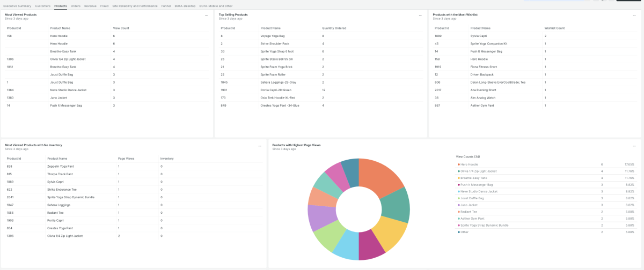Toggle the Neve Studio Dance Jacket legend entry
644x270 pixels.
pyautogui.click(x=478, y=191)
